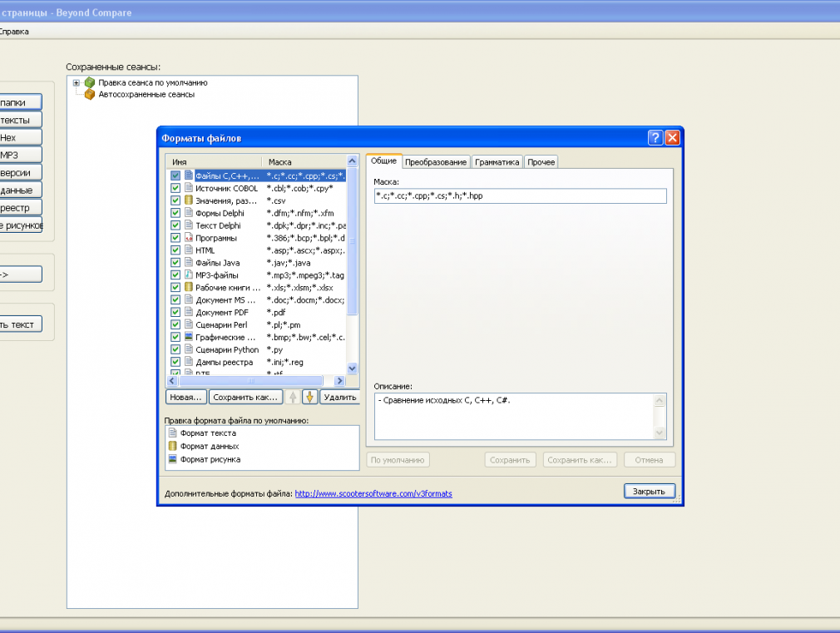Click the Формат данных default icon

[x=172, y=446]
